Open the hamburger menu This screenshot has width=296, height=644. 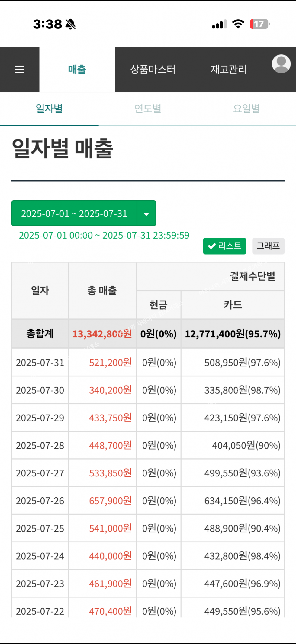tap(20, 70)
